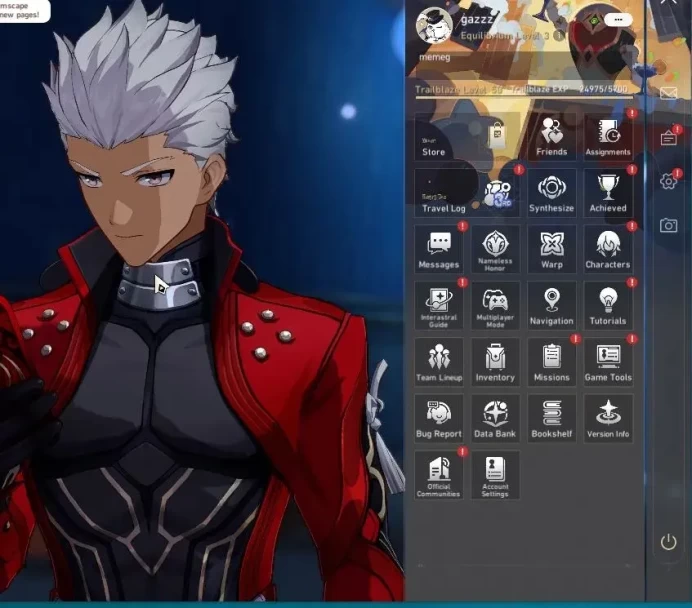Open the Friends menu
The image size is (692, 608).
[x=552, y=136]
